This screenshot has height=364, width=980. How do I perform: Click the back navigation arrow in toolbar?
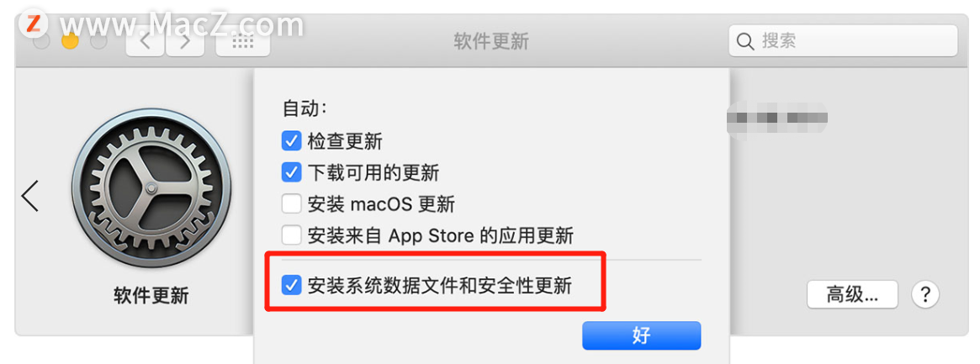145,42
